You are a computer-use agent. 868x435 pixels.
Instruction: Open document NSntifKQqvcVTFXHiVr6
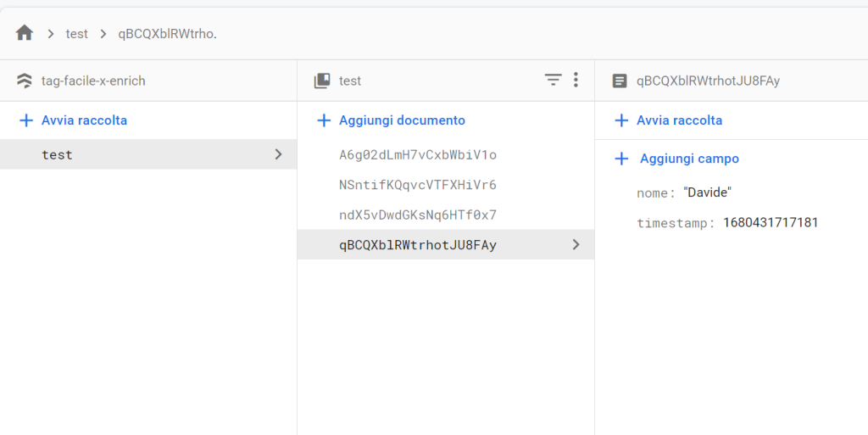tap(446, 185)
